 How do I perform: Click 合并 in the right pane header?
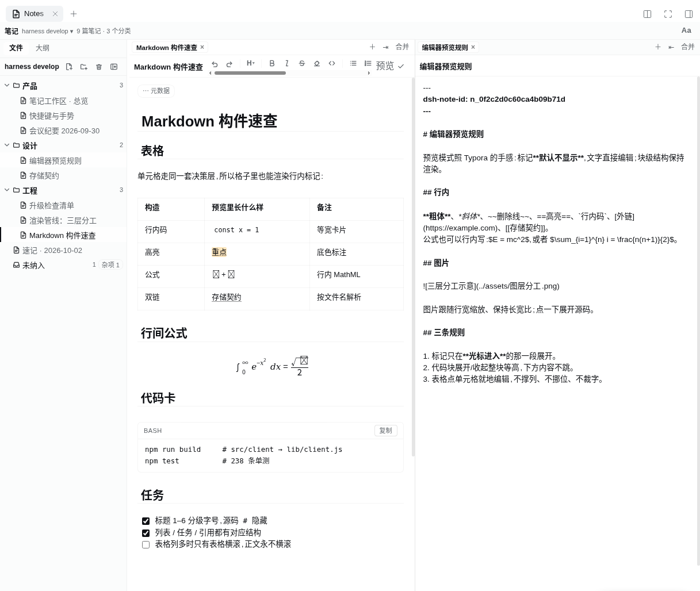coord(688,47)
